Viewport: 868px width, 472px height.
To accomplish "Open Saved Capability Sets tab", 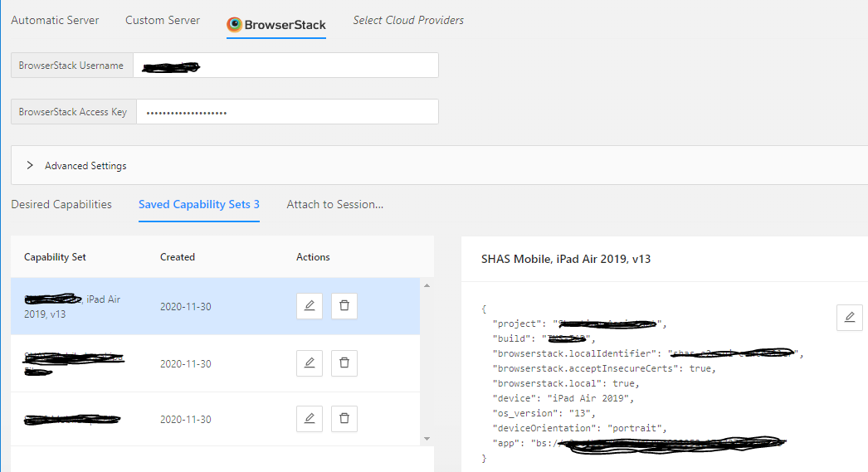I will [198, 204].
